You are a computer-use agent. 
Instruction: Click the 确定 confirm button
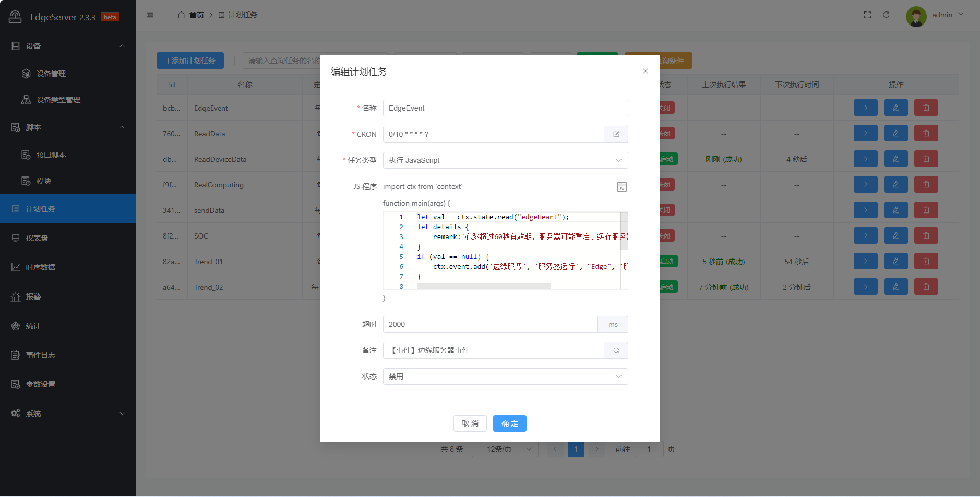tap(509, 423)
